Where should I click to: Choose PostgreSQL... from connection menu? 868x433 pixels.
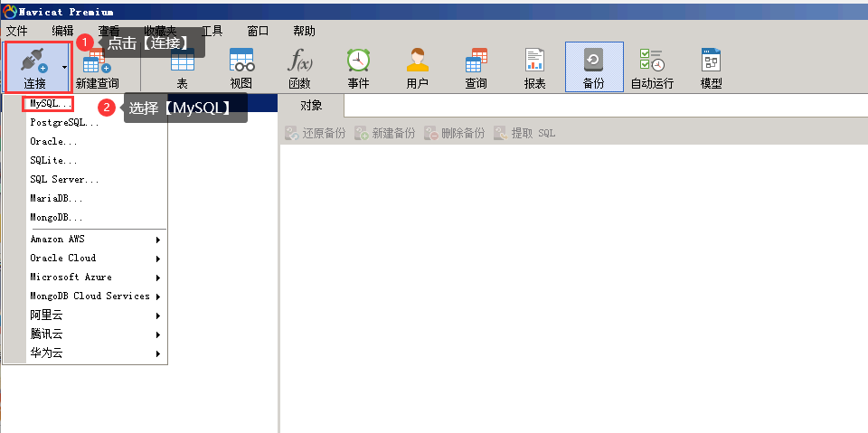(x=65, y=122)
